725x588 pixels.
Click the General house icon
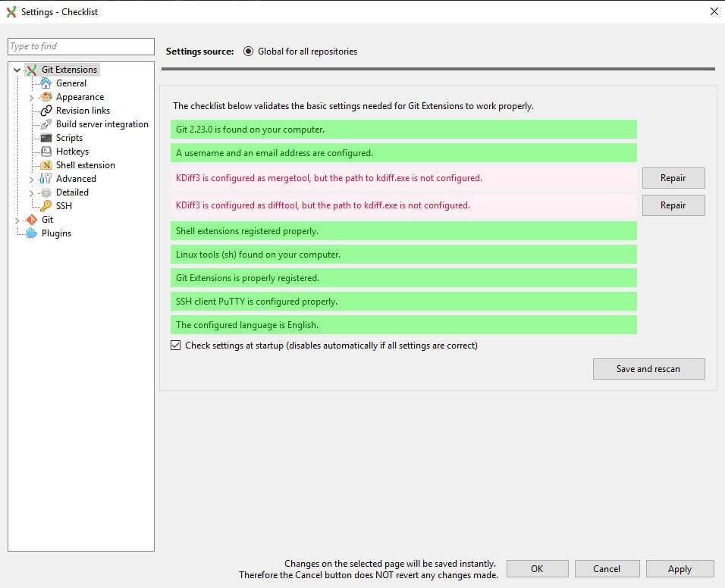46,83
